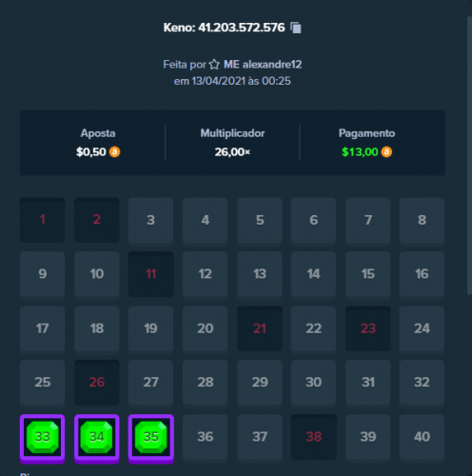Click tile number 8
The image size is (472, 476).
(x=422, y=220)
